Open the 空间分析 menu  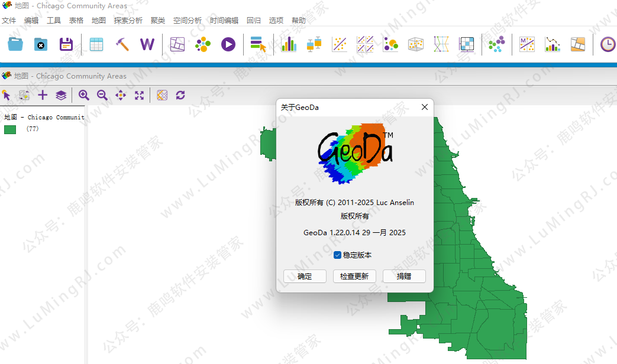tap(187, 20)
